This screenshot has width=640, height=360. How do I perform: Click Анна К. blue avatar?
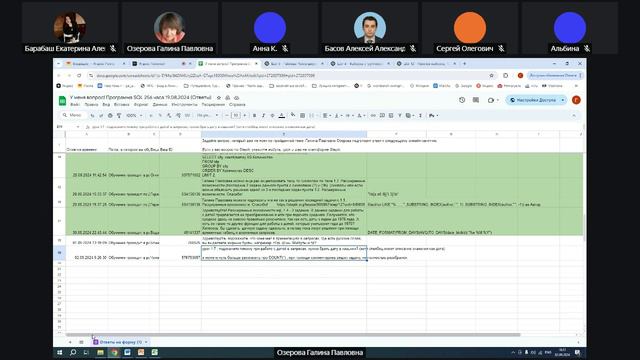pyautogui.click(x=270, y=27)
